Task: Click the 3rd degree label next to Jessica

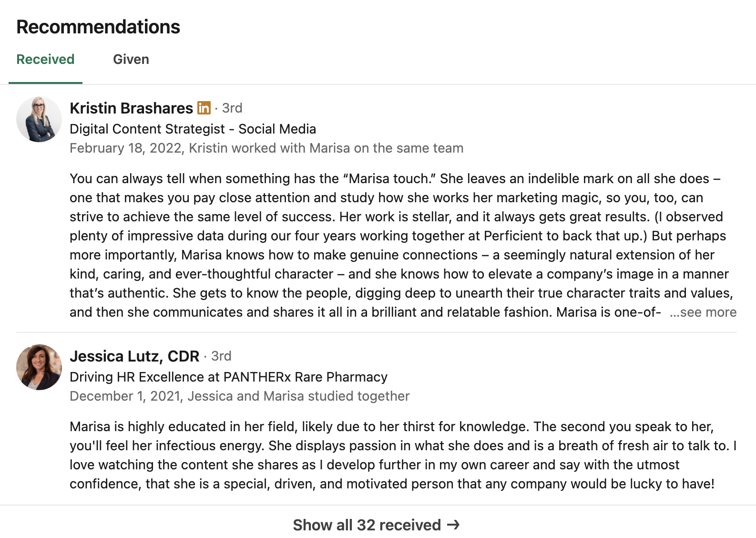Action: click(x=221, y=356)
